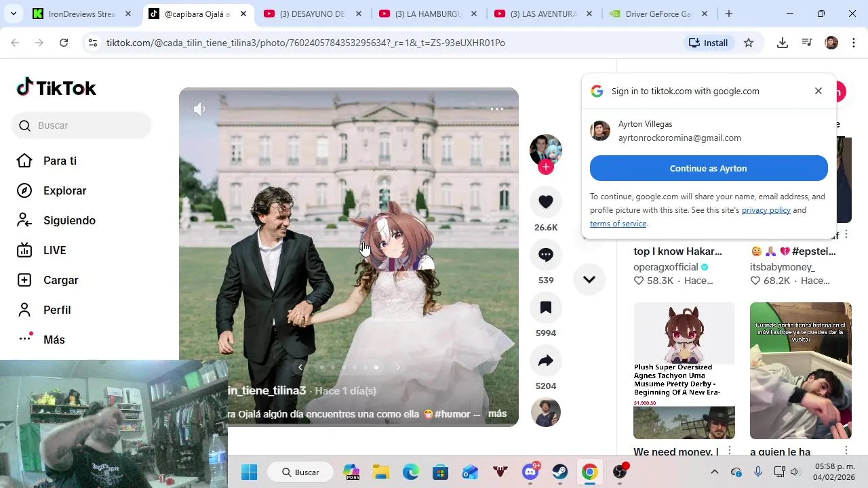868x488 pixels.
Task: Open the Chrome profile avatar
Action: (831, 43)
